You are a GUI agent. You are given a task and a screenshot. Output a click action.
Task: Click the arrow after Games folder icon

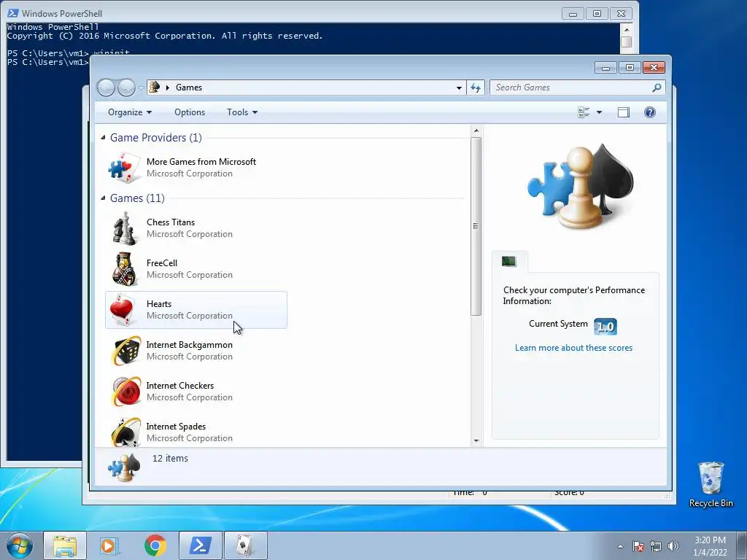pyautogui.click(x=168, y=87)
